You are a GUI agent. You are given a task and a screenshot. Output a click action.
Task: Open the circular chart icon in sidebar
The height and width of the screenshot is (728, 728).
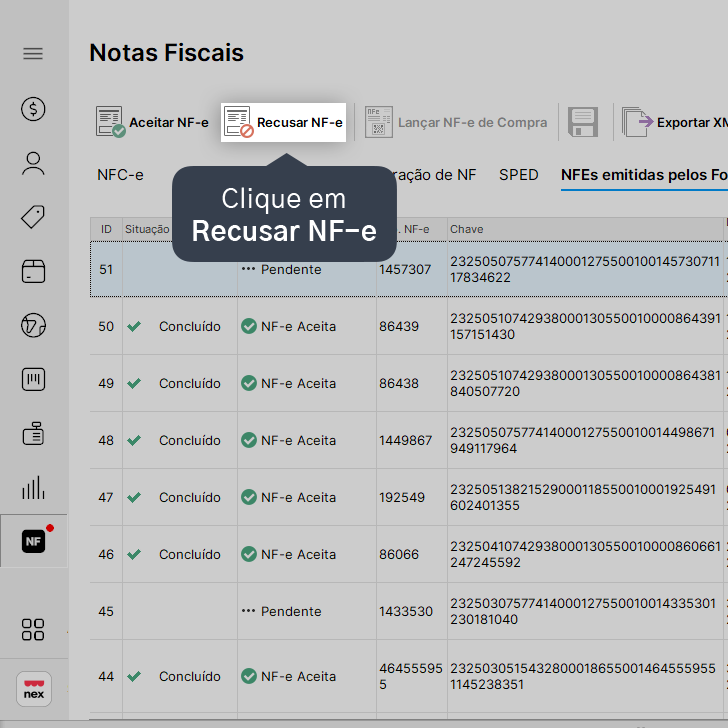33,325
